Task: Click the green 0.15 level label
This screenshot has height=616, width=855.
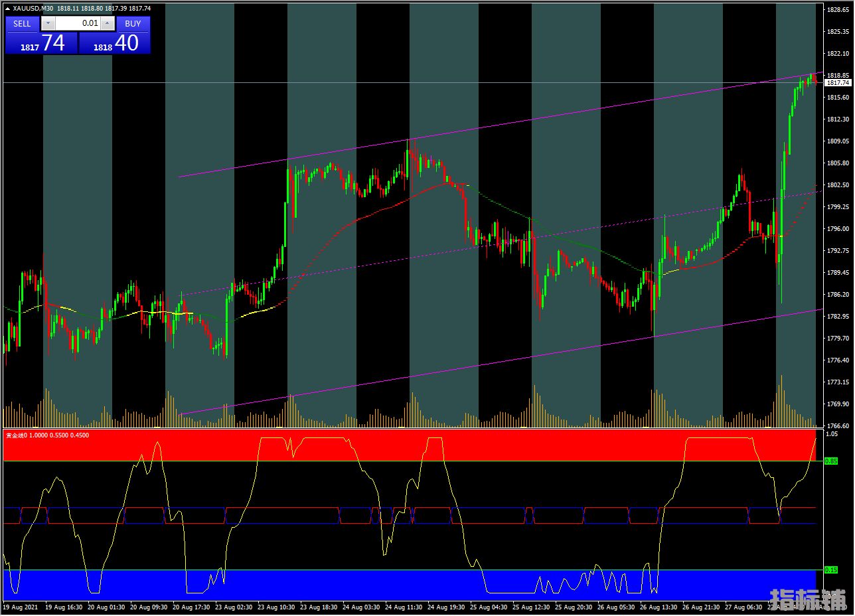Action: tap(830, 570)
